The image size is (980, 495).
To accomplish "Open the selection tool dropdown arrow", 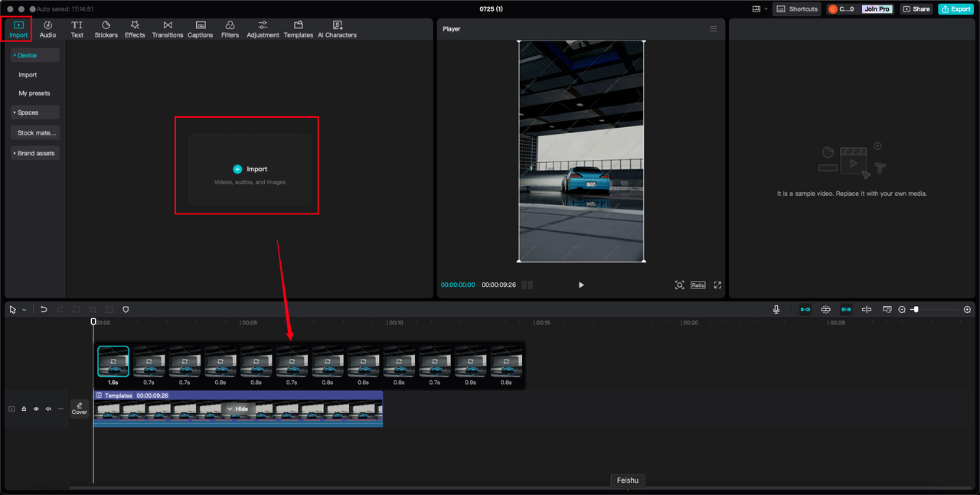I will click(24, 310).
